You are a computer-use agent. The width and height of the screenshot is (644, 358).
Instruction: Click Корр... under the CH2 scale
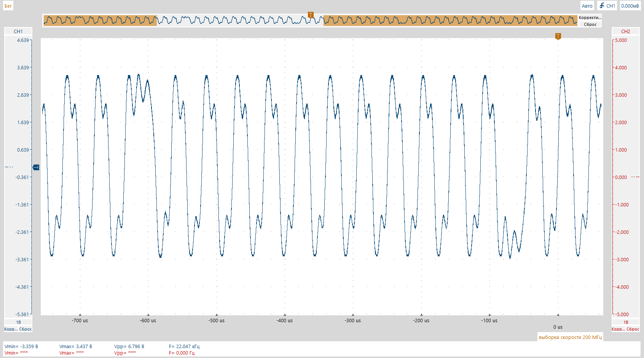618,329
